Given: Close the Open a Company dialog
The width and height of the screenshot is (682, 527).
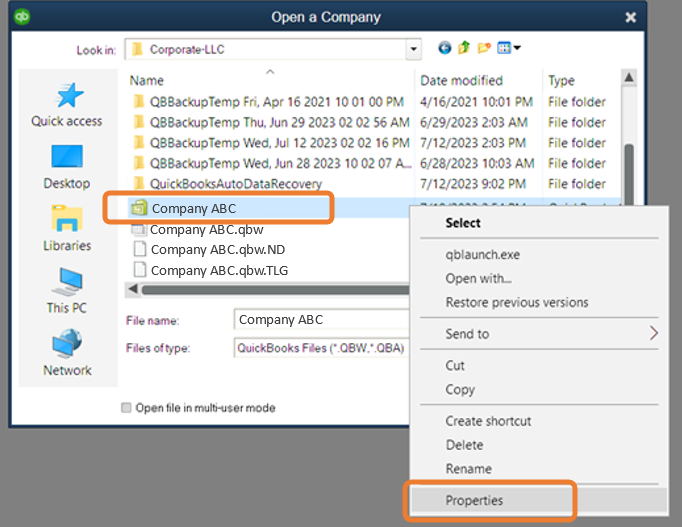Looking at the screenshot, I should coord(631,17).
